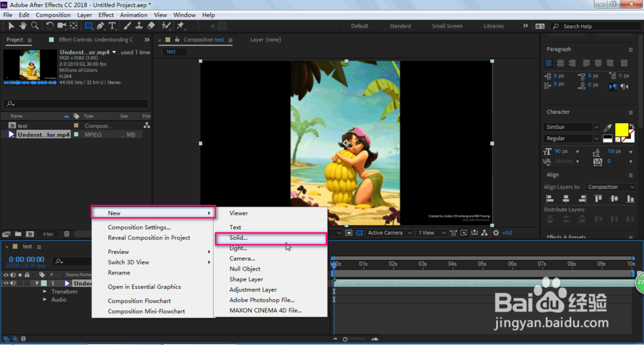Open the Composition menu in menu bar
644x345 pixels.
click(53, 15)
